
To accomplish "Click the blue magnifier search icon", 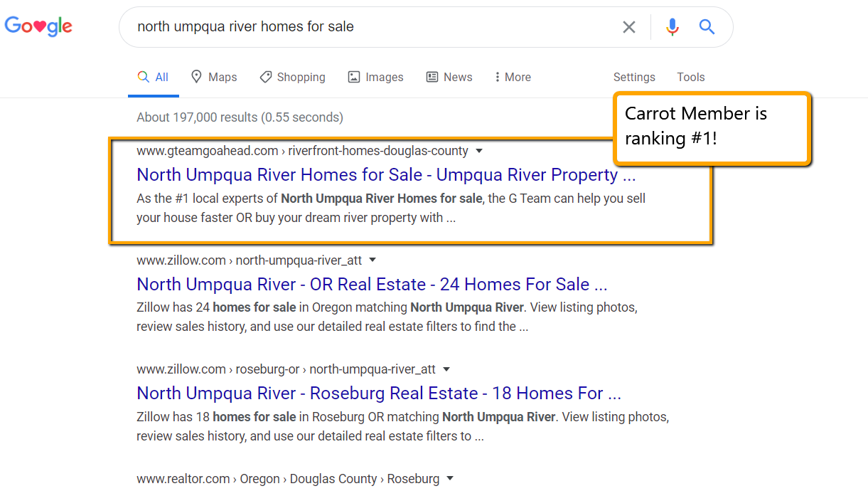I will (707, 27).
